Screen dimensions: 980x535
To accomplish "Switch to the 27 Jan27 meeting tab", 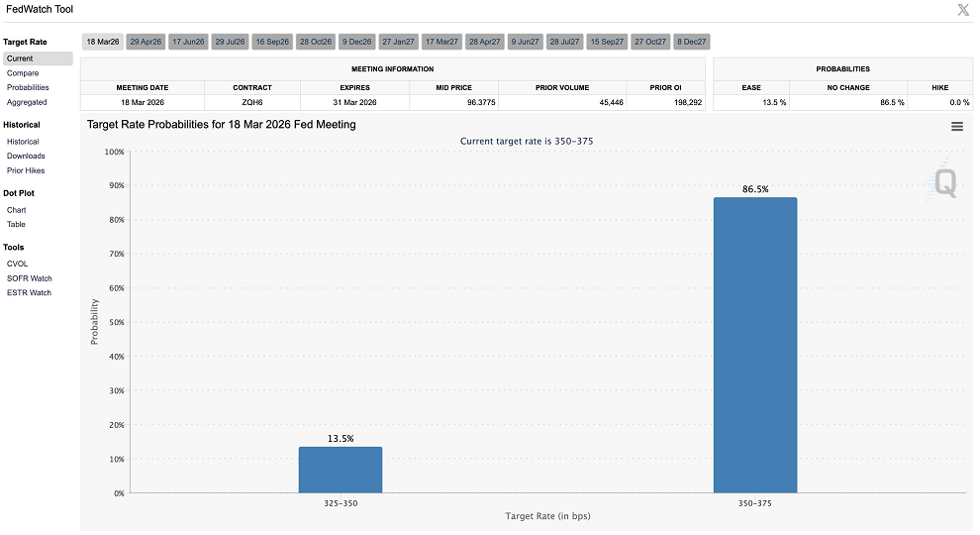I will pyautogui.click(x=398, y=42).
